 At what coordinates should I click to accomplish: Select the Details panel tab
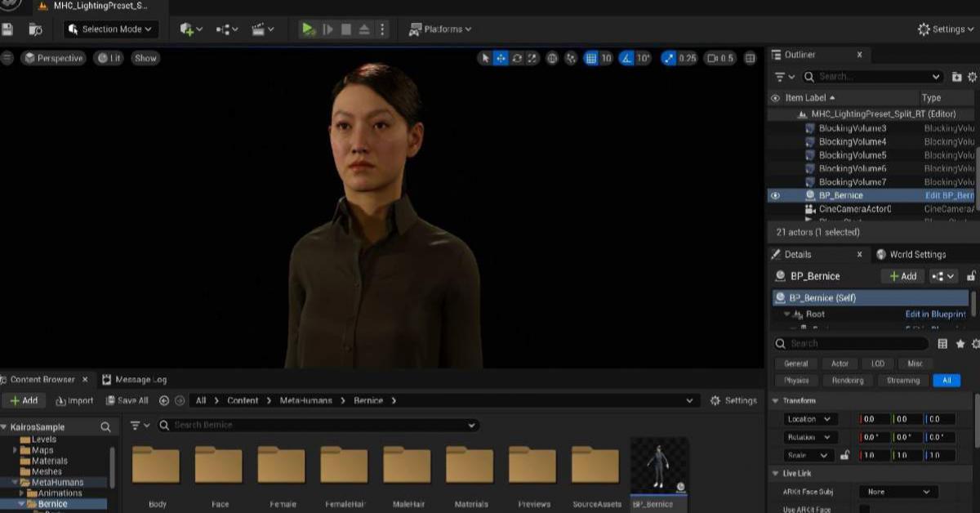(x=798, y=254)
